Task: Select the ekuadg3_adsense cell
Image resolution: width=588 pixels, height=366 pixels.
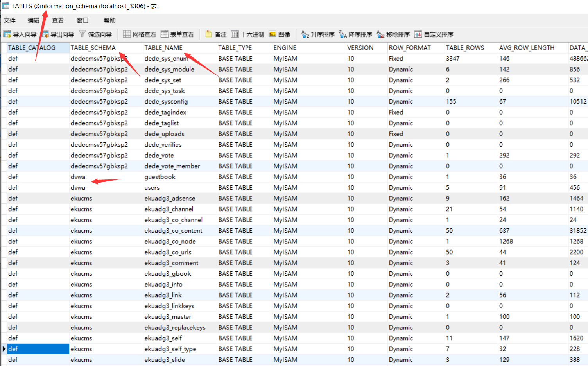Action: click(180, 198)
